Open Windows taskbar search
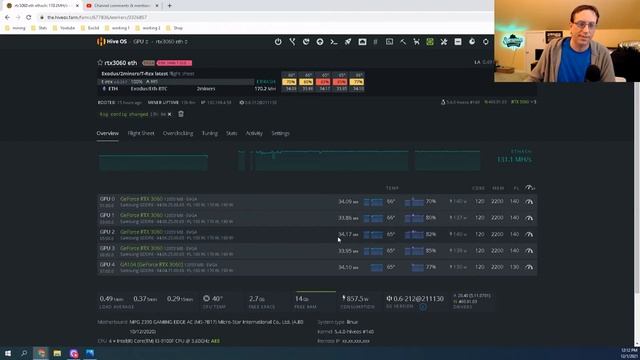Screen dimensions: 640x360 tap(24, 353)
